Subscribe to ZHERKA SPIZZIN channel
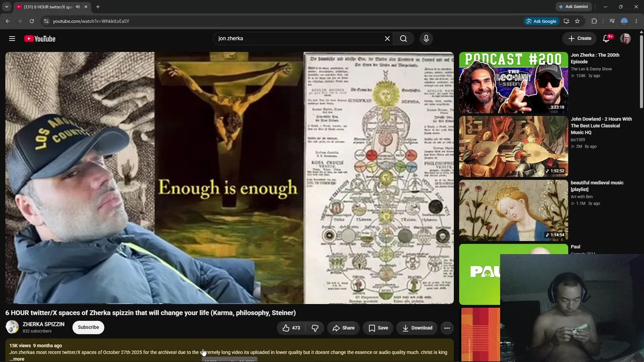 pos(88,327)
